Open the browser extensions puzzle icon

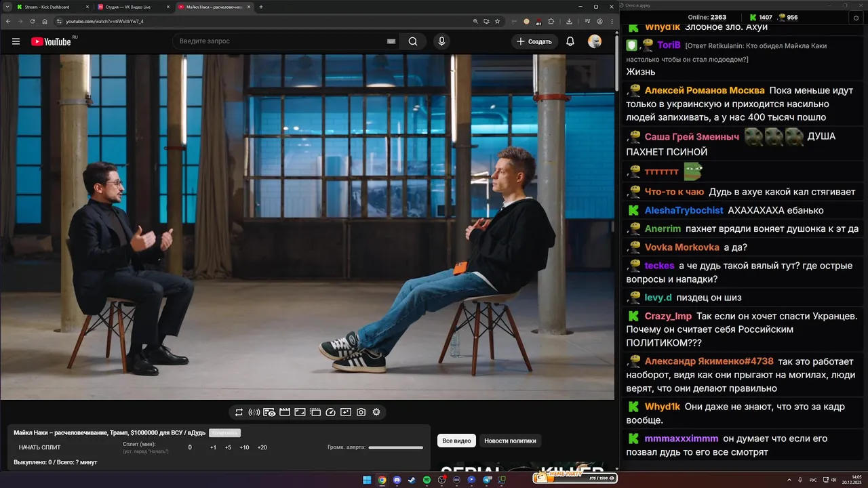(551, 21)
